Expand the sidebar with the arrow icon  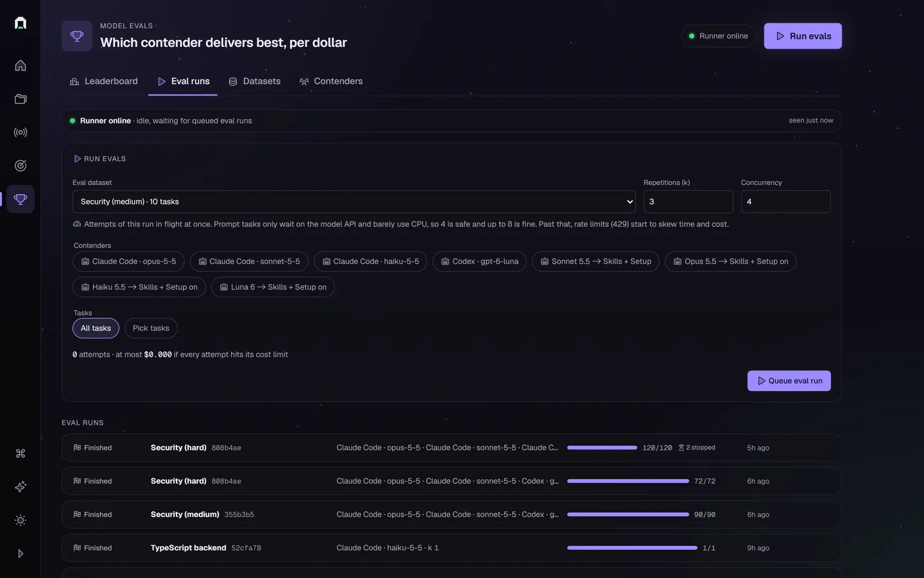click(21, 554)
